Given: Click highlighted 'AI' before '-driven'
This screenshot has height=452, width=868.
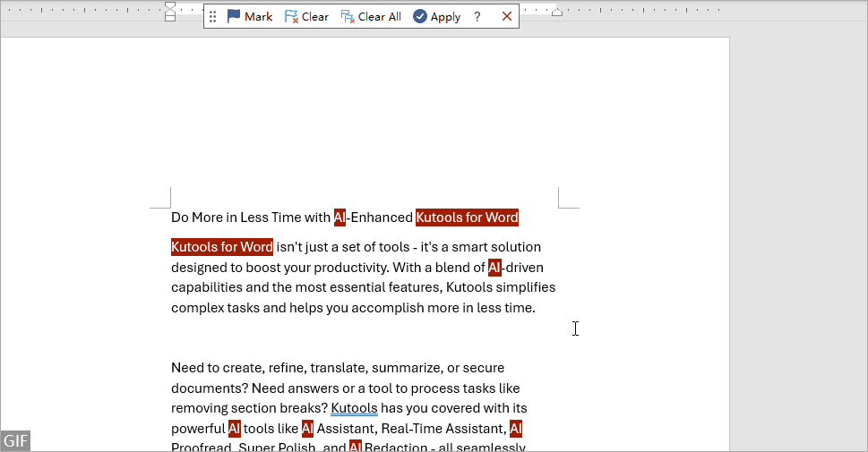Looking at the screenshot, I should click(x=494, y=268).
